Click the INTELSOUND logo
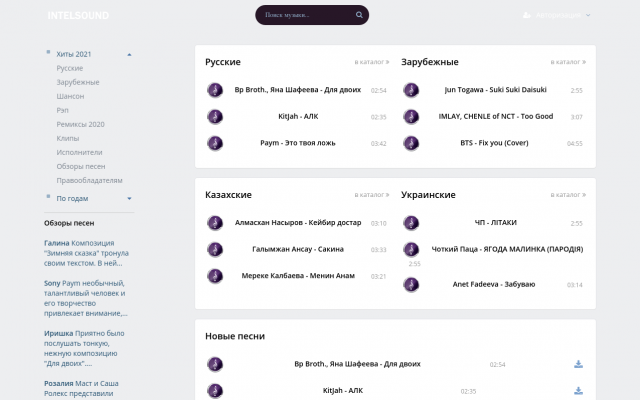The height and width of the screenshot is (400, 640). (x=78, y=16)
